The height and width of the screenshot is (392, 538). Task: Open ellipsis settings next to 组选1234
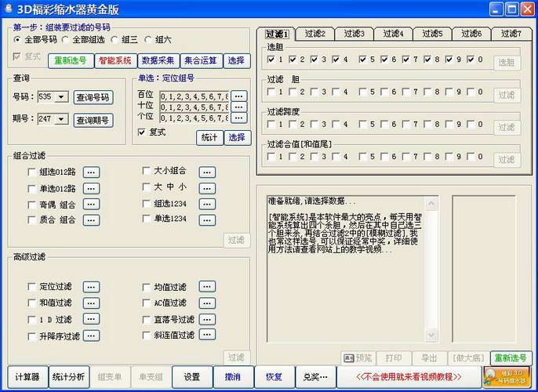(207, 205)
